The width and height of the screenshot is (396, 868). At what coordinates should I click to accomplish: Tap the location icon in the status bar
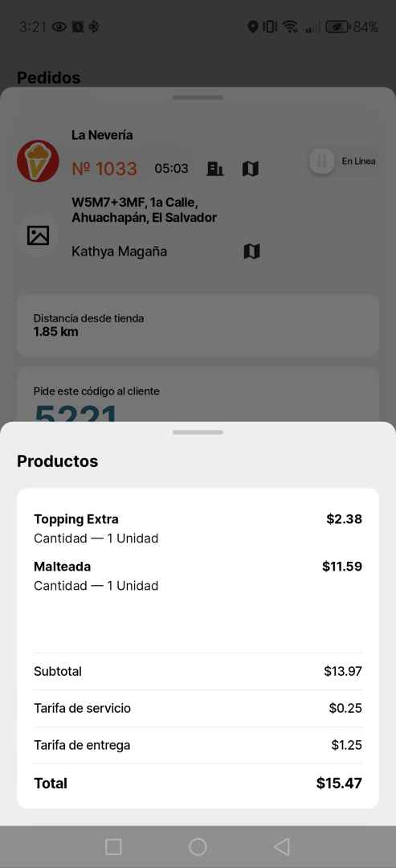click(x=253, y=27)
